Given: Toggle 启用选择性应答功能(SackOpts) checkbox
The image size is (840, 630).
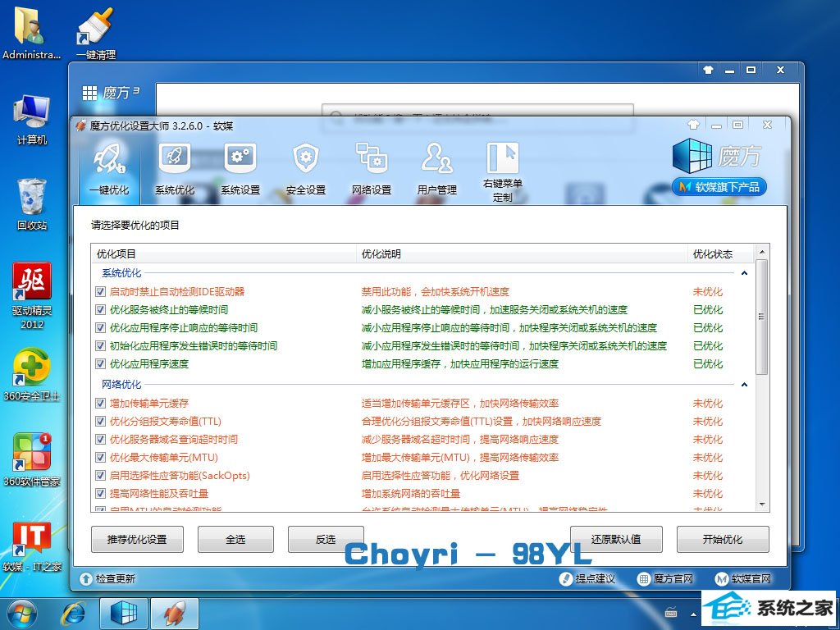Looking at the screenshot, I should pyautogui.click(x=100, y=475).
